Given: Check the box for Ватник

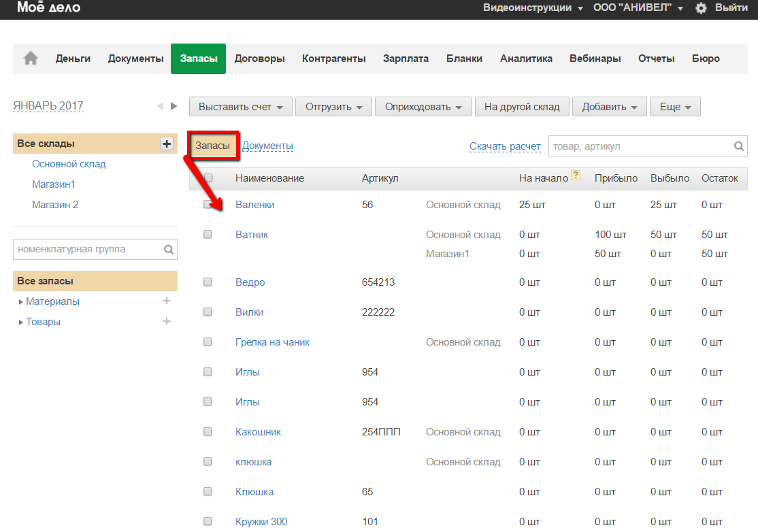Looking at the screenshot, I should pyautogui.click(x=208, y=234).
